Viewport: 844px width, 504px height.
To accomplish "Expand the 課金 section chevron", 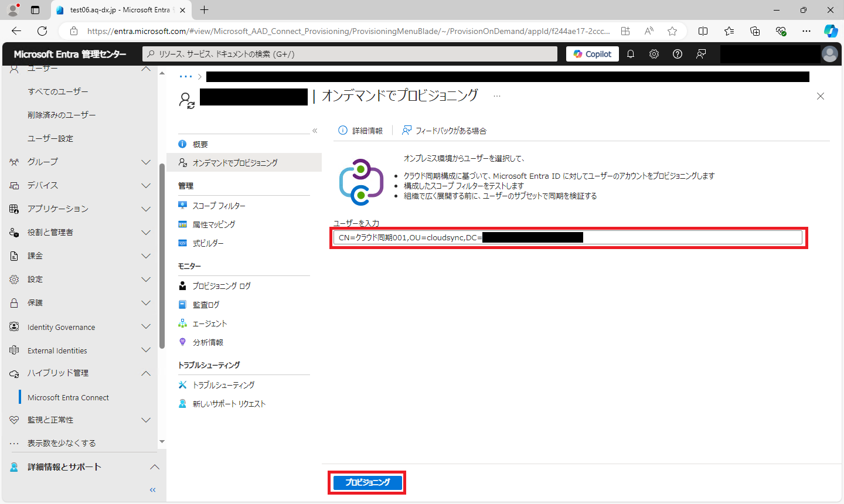I will pos(146,256).
